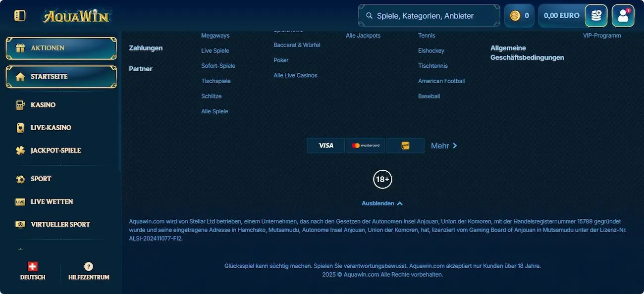Open the Alle Jackpots link
Screen dimensions: 644x294
363,36
